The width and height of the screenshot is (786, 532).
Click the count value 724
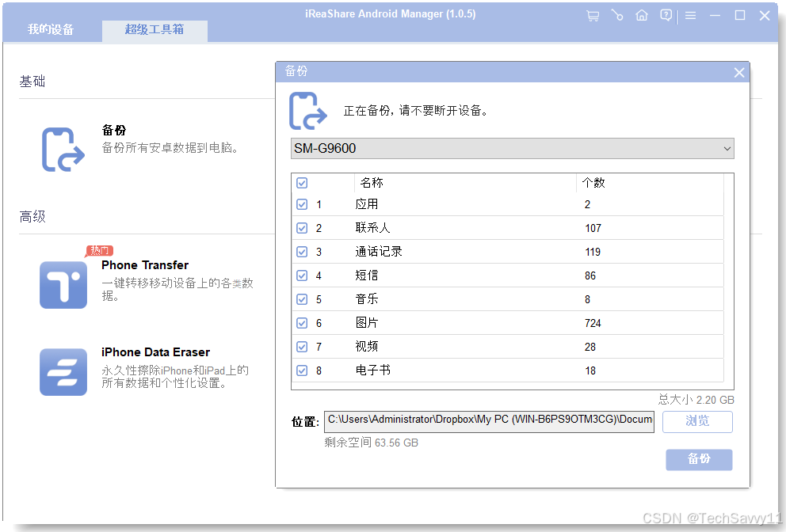click(x=593, y=324)
